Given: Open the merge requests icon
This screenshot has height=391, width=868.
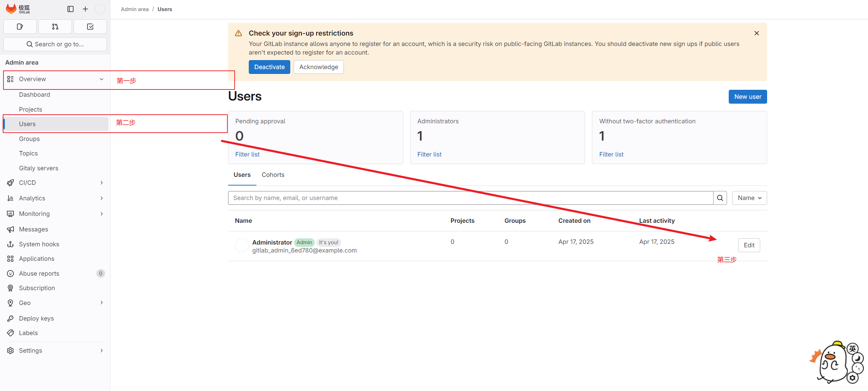Looking at the screenshot, I should 55,27.
